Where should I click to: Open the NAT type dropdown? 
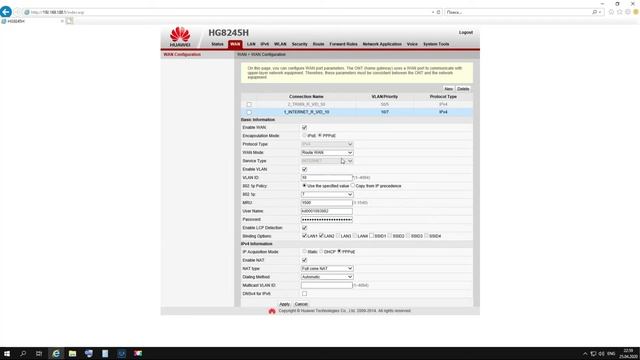click(x=327, y=269)
